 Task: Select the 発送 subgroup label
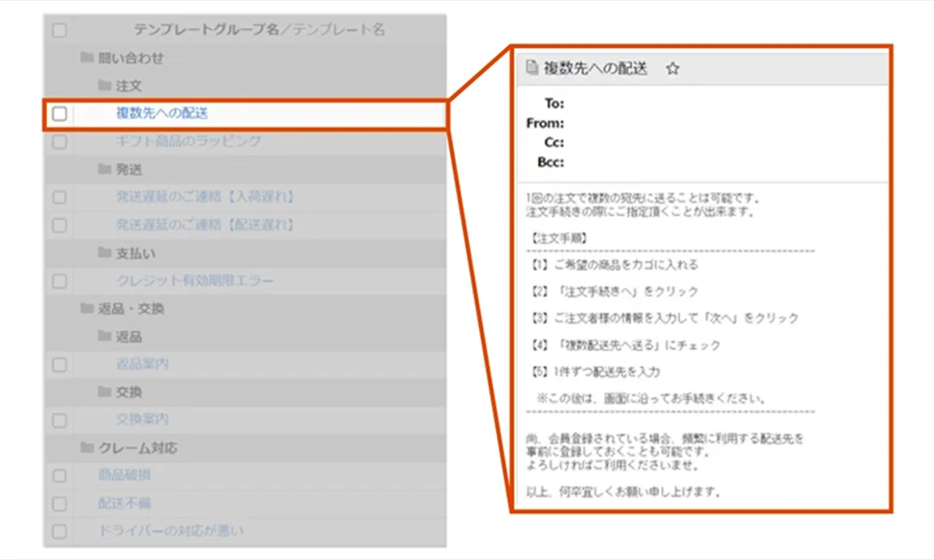point(129,170)
